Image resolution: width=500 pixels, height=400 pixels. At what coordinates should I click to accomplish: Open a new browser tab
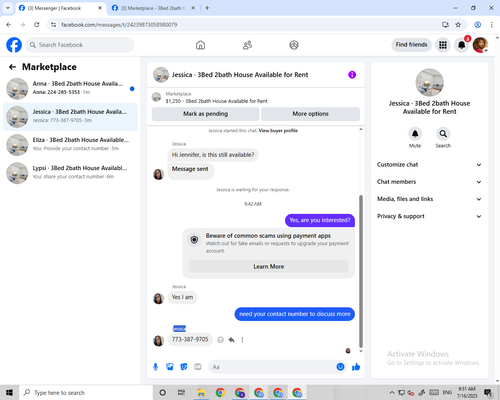207,8
